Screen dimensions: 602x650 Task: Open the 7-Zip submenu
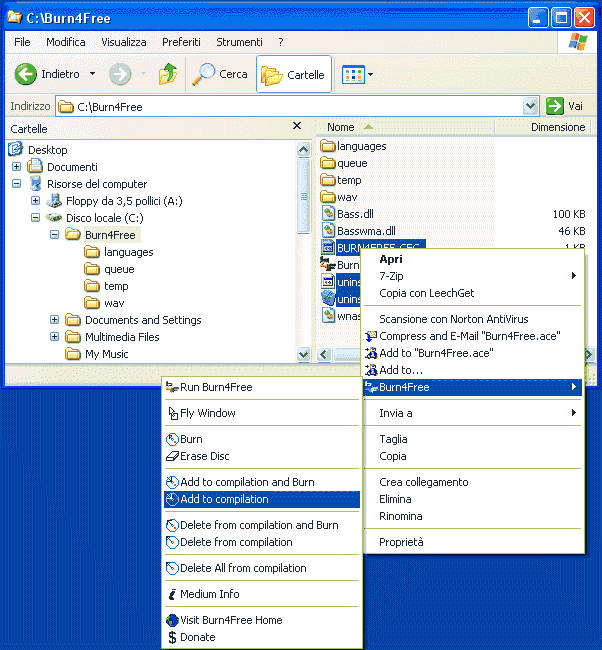[x=473, y=276]
